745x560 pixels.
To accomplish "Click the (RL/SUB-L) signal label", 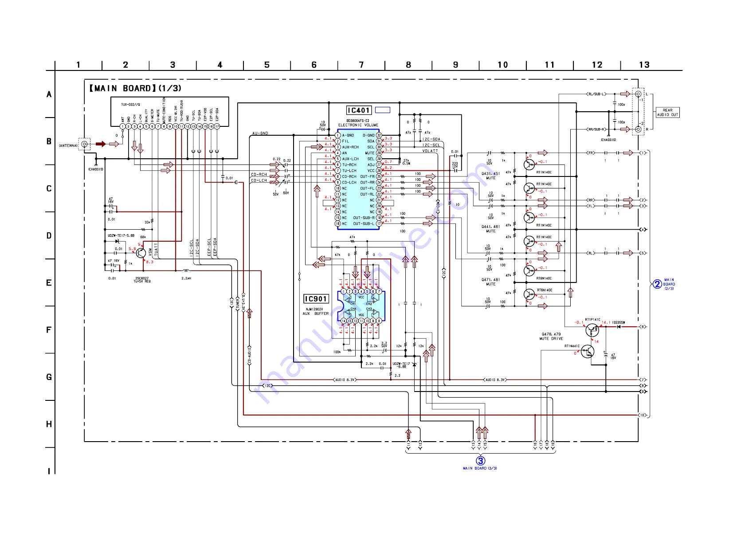I will tap(596, 94).
